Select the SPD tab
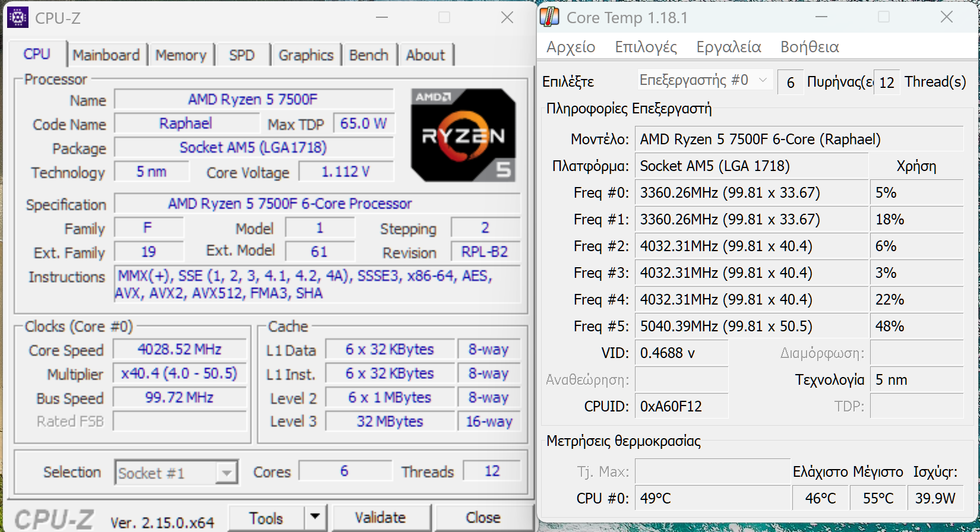The image size is (980, 532). 242,55
